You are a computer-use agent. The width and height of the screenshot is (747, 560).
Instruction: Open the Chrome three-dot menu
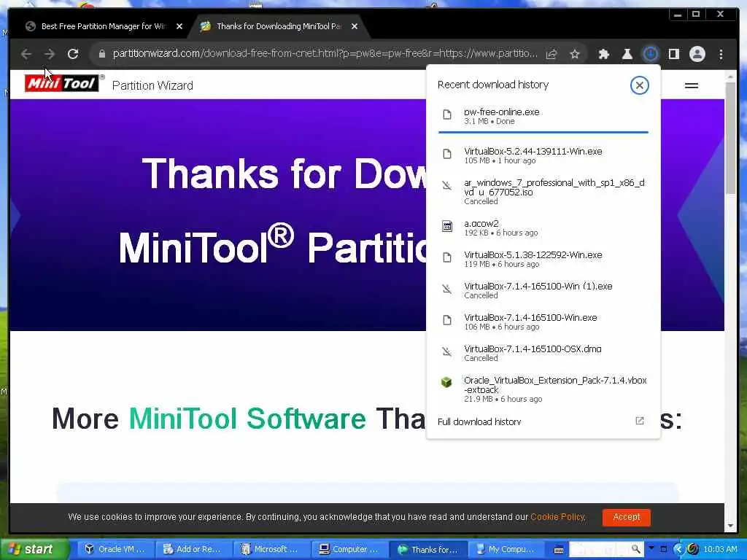721,54
